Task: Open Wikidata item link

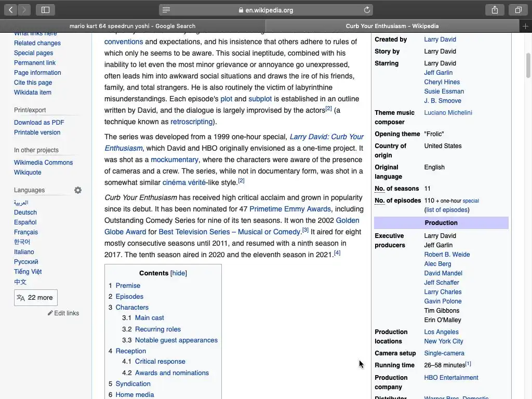Action: point(33,92)
